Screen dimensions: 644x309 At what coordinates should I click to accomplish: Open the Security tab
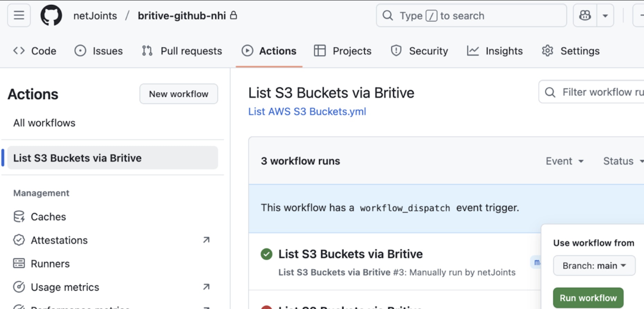(x=419, y=51)
